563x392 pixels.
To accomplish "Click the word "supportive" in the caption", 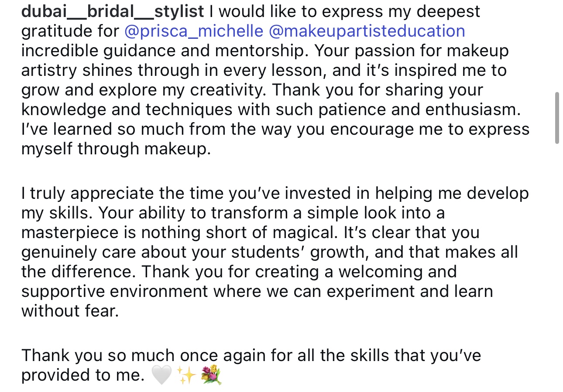I will point(63,291).
